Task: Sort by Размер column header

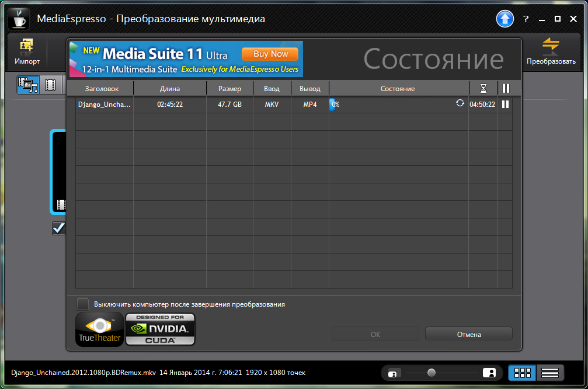Action: coord(230,89)
